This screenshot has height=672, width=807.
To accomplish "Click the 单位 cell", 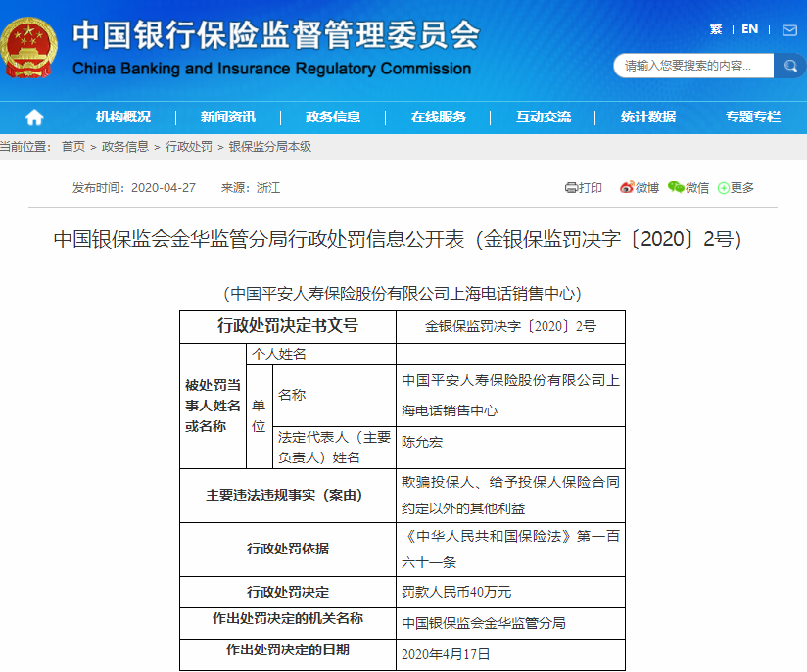I will pos(259,416).
